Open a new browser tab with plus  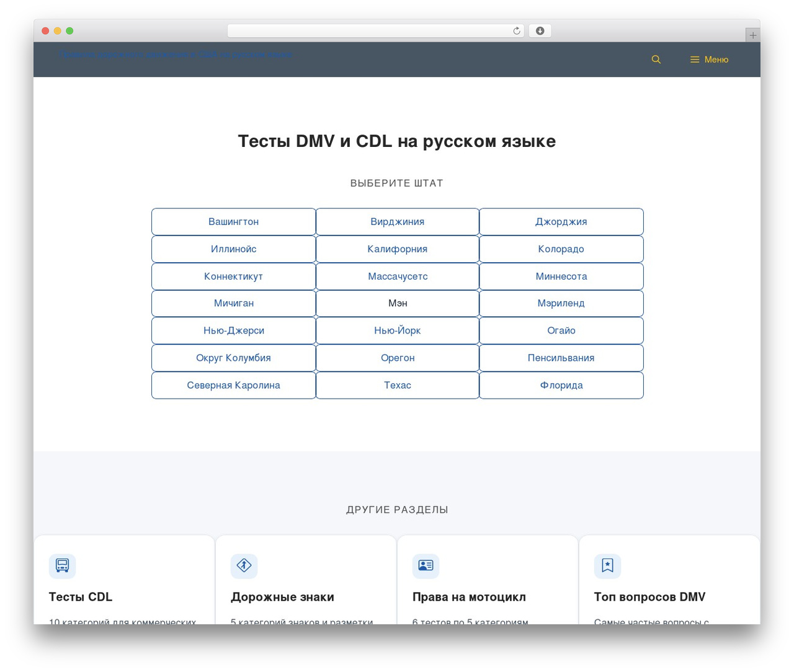pos(752,35)
